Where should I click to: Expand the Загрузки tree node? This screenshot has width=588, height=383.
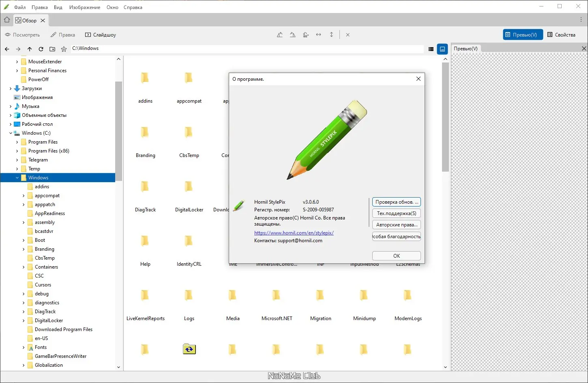[11, 88]
